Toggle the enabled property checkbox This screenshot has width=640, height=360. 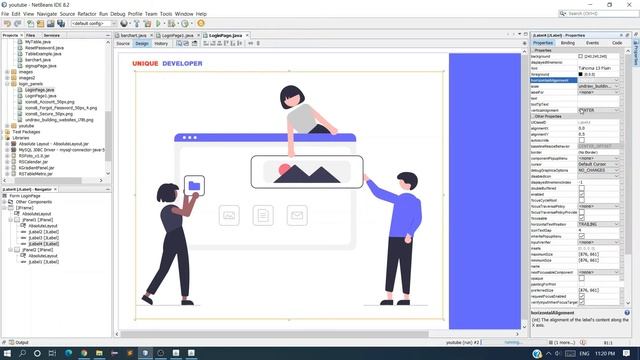click(582, 194)
